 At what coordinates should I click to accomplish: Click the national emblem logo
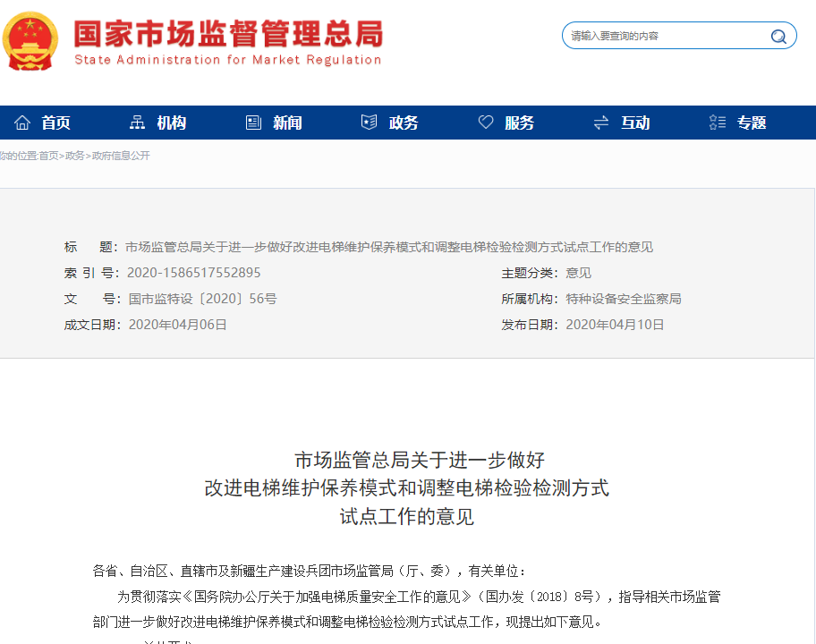coord(31,40)
